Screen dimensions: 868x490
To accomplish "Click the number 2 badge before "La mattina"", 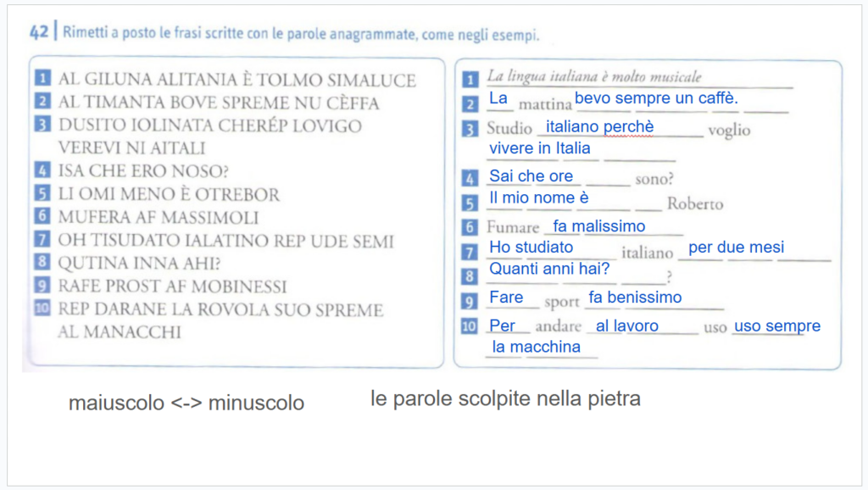I will point(470,104).
